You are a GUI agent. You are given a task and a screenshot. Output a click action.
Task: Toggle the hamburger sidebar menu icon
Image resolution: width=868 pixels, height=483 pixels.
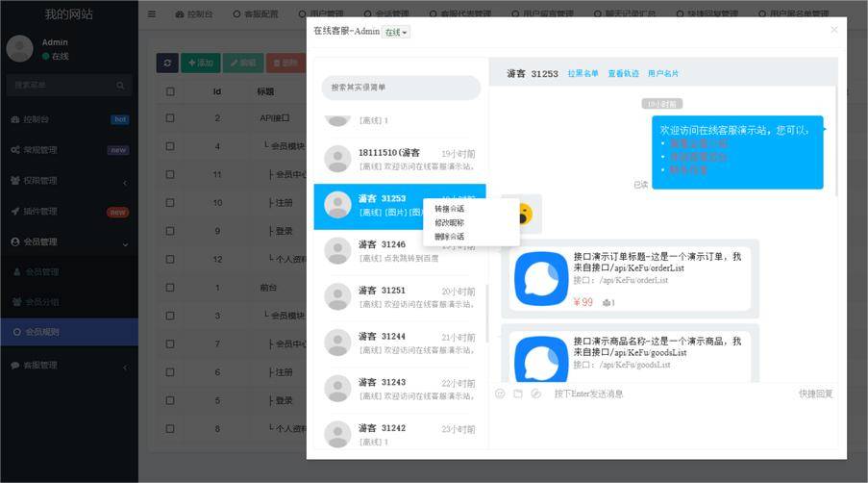(151, 13)
